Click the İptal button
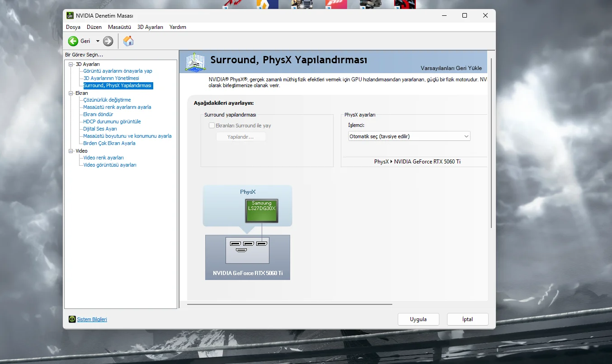Screen dimensions: 612x364 [x=467, y=319]
